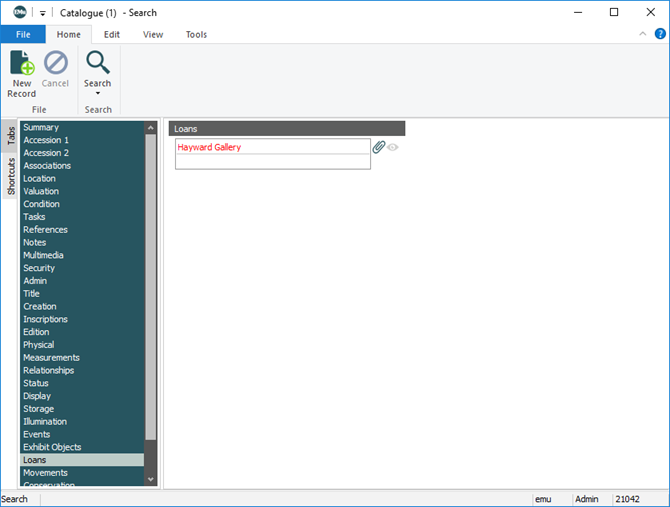Image resolution: width=670 pixels, height=507 pixels.
Task: Click the paperclip attach icon beside Loans
Action: click(x=379, y=147)
